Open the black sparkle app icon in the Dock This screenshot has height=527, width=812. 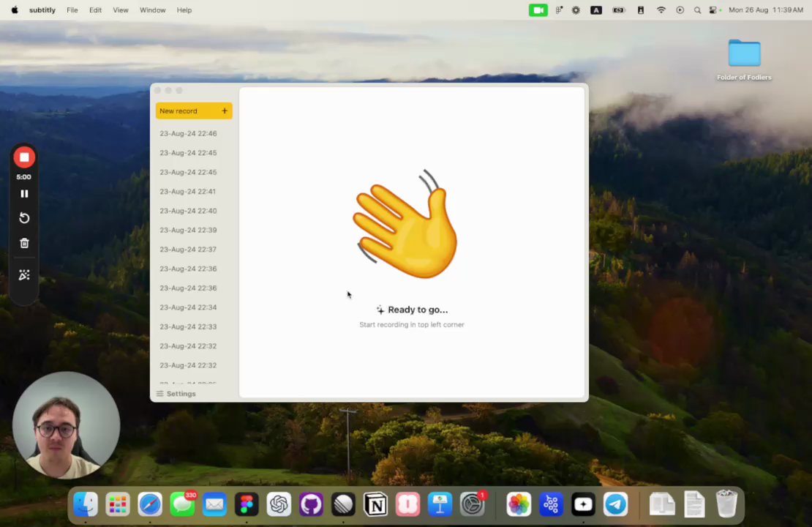pyautogui.click(x=583, y=504)
